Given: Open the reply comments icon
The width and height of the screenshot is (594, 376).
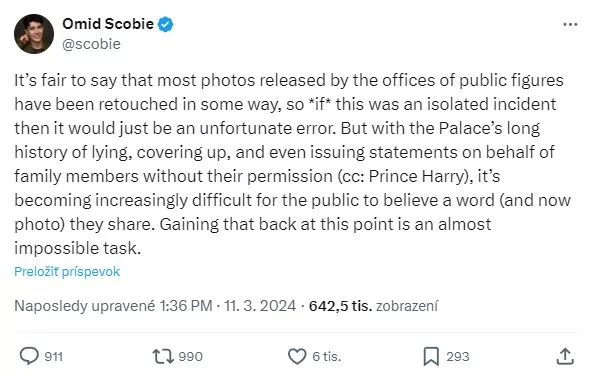Looking at the screenshot, I should (29, 356).
